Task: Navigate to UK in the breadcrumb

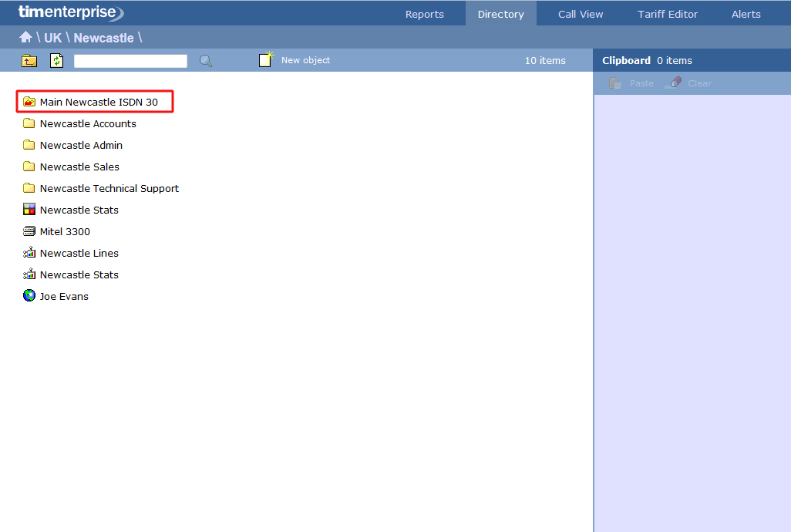Action: coord(52,38)
